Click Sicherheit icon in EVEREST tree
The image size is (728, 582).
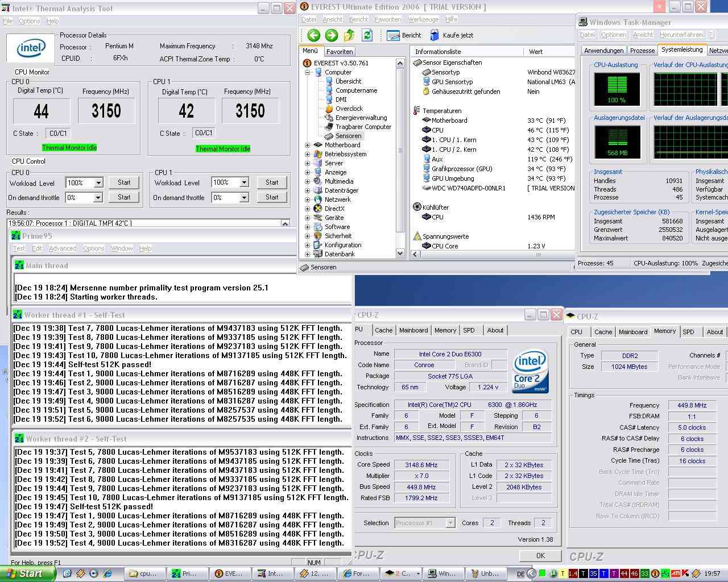tap(318, 236)
